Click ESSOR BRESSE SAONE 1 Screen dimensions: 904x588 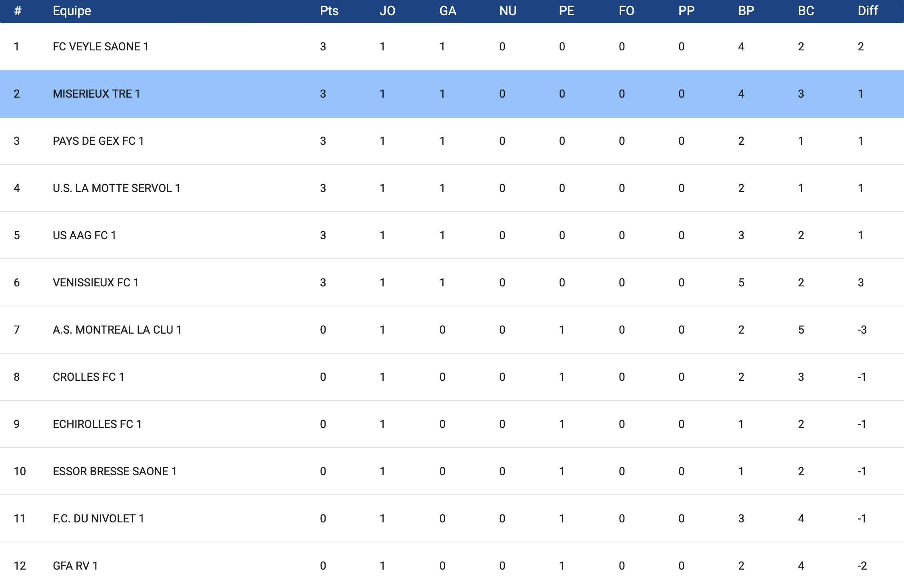pos(115,472)
